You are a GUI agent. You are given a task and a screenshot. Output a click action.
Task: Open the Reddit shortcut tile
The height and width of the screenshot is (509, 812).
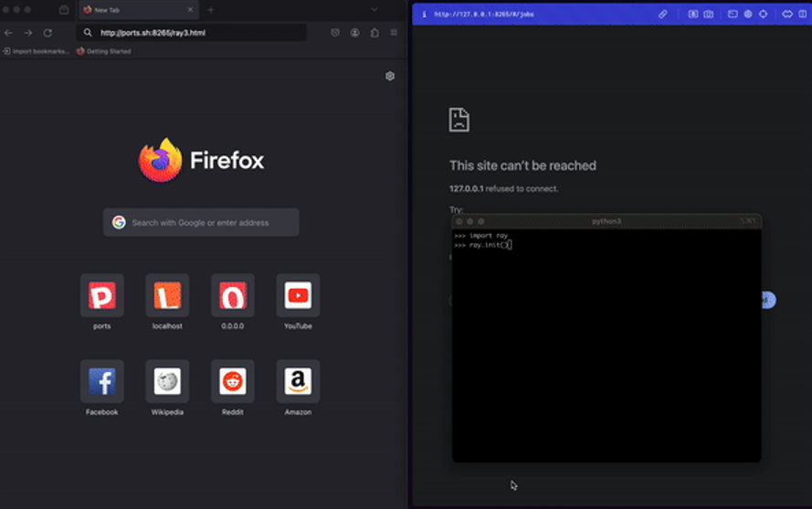[x=233, y=381]
